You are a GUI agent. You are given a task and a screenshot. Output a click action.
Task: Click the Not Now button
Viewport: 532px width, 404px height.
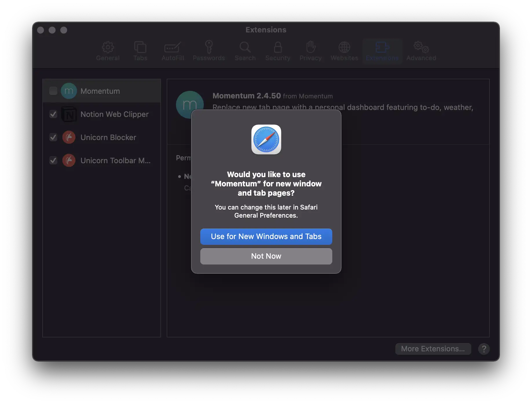[266, 256]
